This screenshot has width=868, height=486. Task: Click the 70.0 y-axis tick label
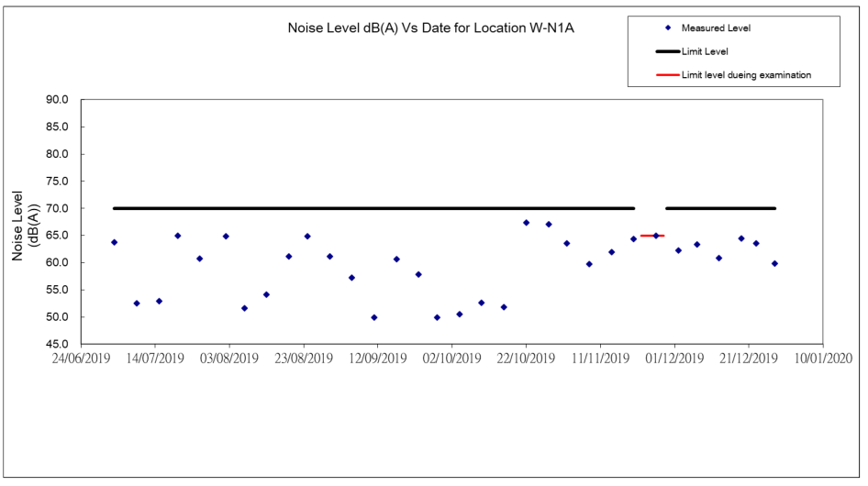pos(58,208)
